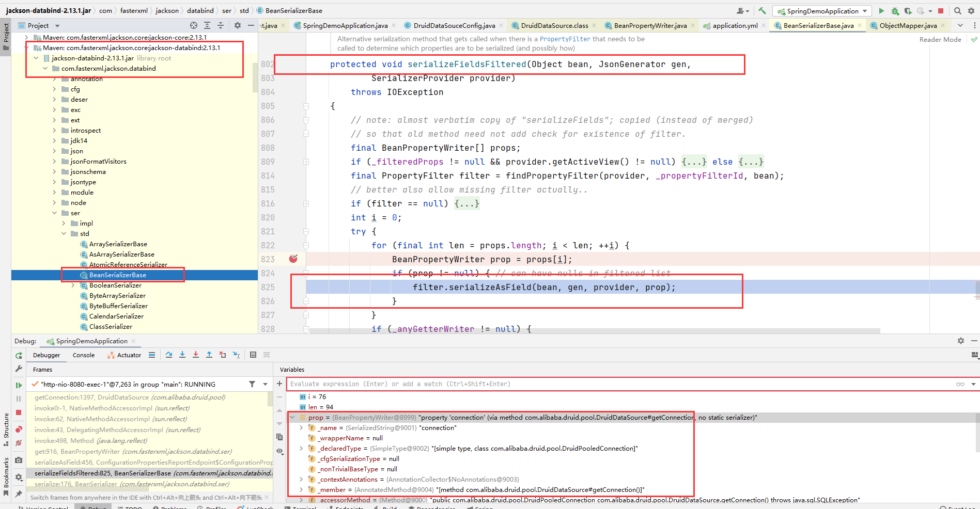Screen dimensions: 980x509
Task: Expand the _member field in Variables
Action: (301, 490)
